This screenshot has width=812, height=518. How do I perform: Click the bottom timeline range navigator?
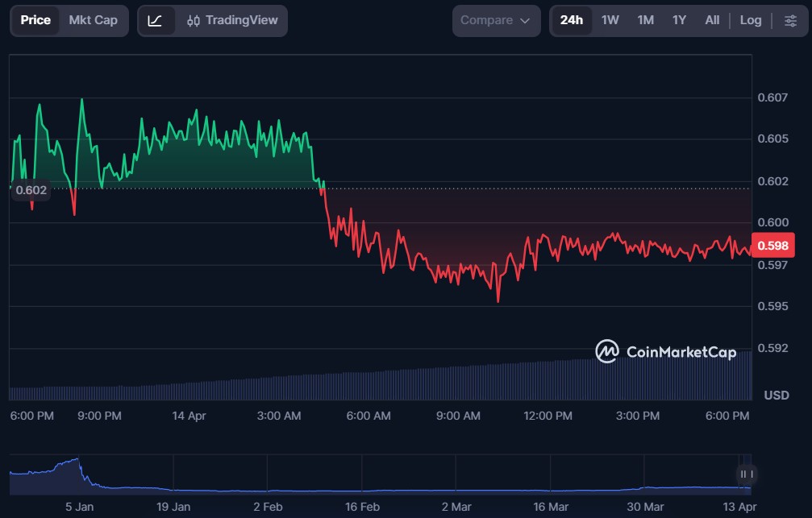(x=379, y=474)
